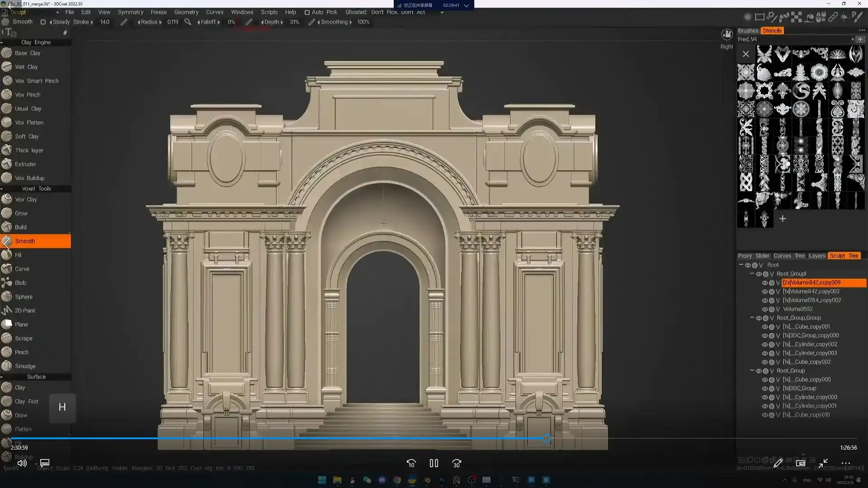This screenshot has width=868, height=488.
Task: Click the chain link icon in top-right toolbar
Action: 833,18
